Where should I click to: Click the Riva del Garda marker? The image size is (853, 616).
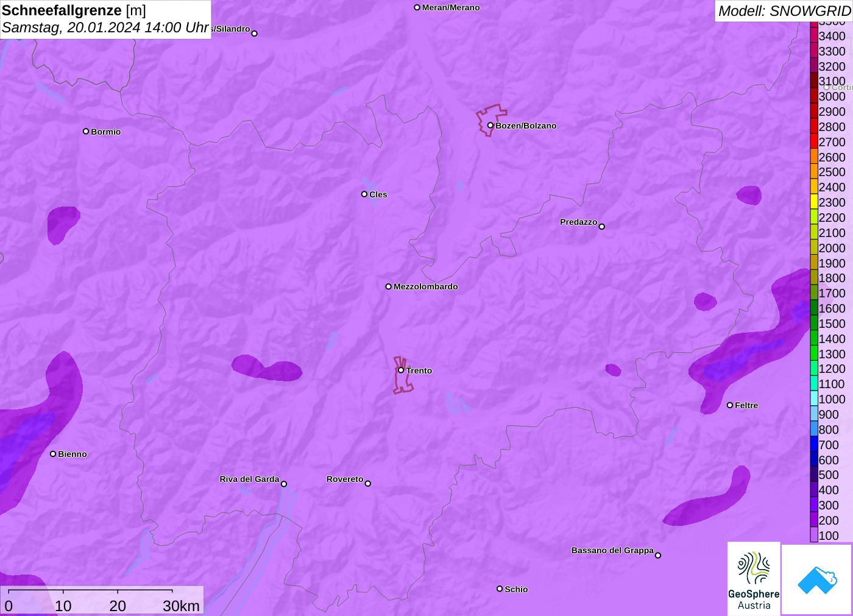[284, 484]
